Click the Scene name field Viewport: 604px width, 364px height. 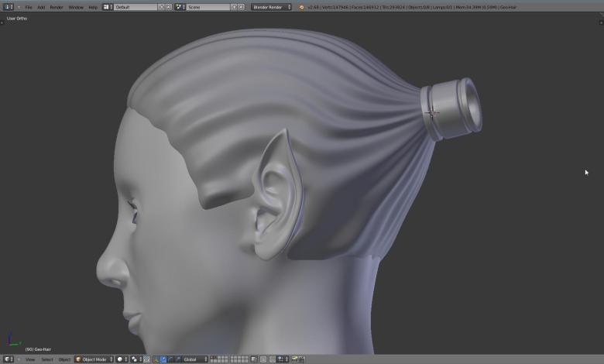(208, 7)
